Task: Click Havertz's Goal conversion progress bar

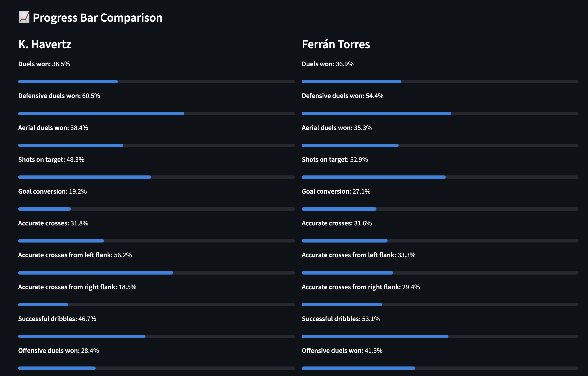Action: [156, 209]
